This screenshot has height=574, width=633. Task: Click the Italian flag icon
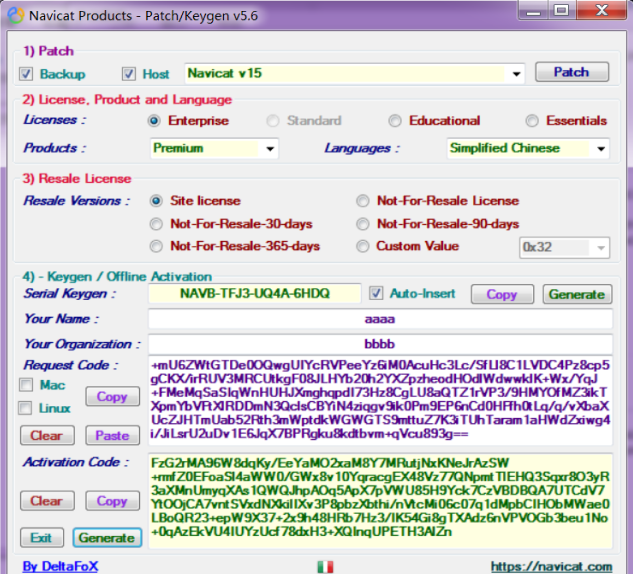325,566
